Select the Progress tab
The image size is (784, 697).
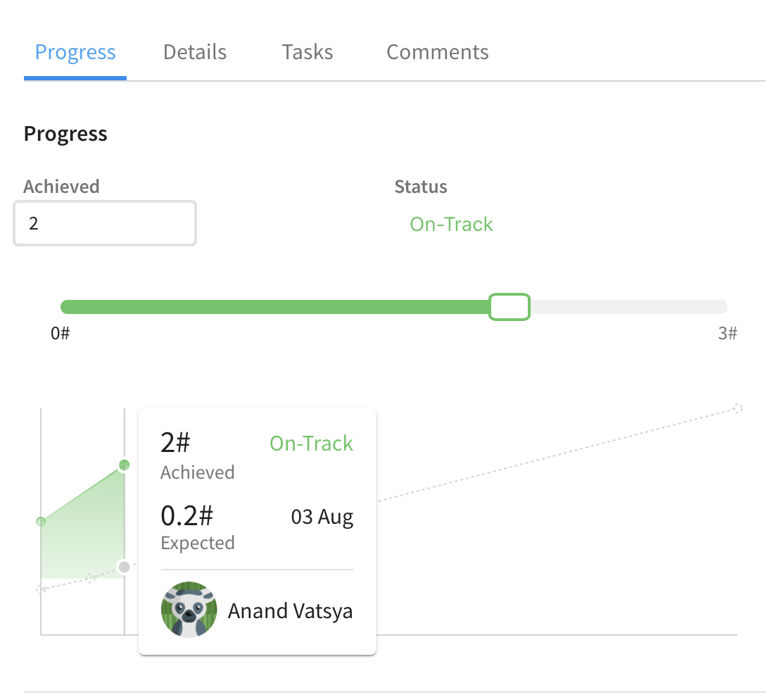(75, 52)
